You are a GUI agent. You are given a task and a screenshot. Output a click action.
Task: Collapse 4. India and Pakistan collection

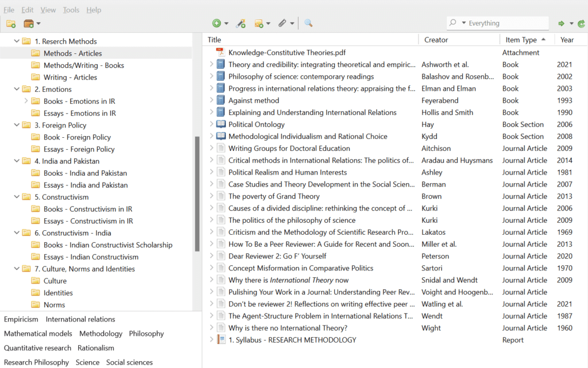coord(17,161)
